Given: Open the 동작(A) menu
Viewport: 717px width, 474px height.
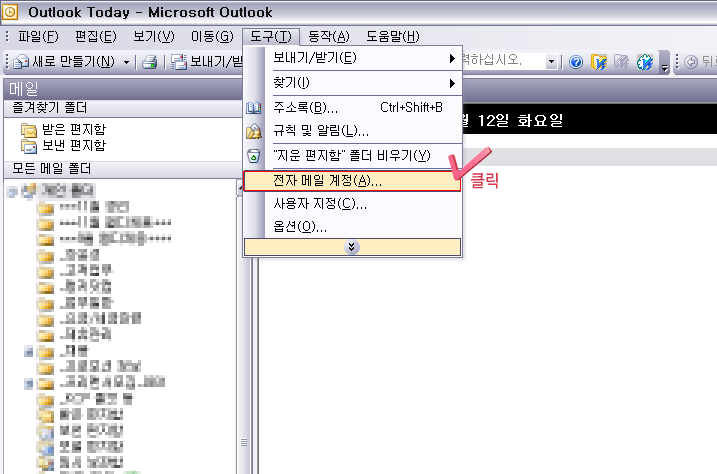Looking at the screenshot, I should click(x=328, y=36).
